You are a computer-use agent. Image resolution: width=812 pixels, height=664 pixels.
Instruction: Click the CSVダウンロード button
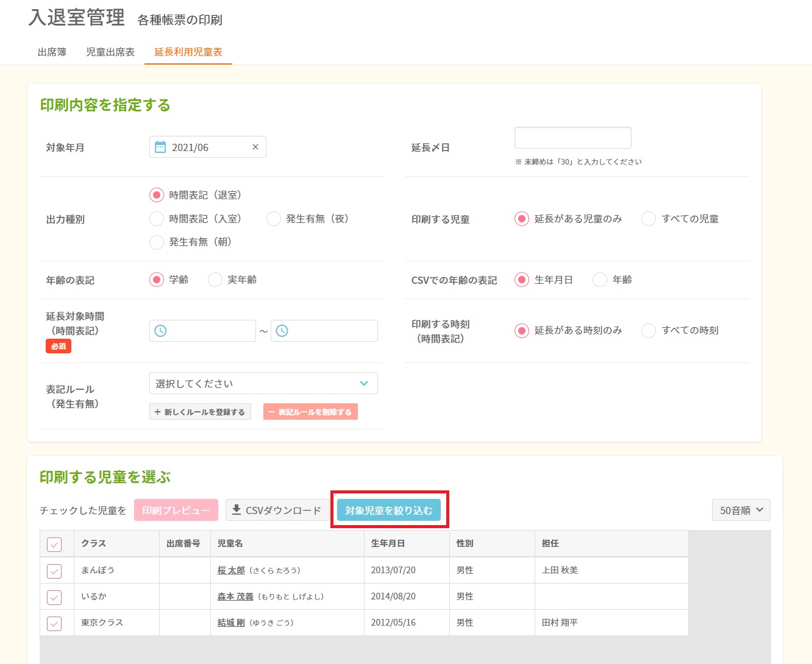pos(277,510)
